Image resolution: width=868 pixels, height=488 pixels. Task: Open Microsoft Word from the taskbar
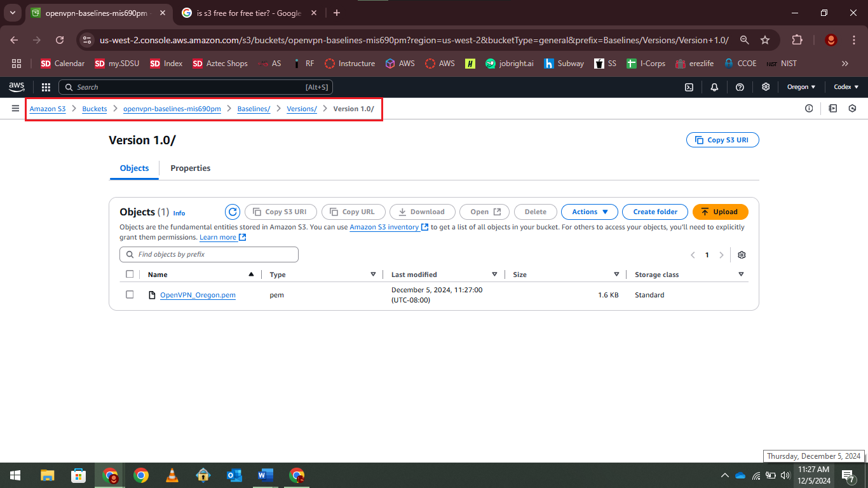point(265,475)
